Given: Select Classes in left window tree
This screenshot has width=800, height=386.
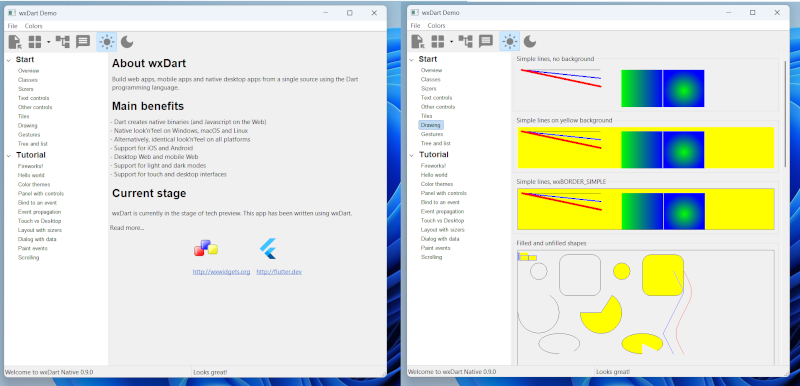Looking at the screenshot, I should (x=28, y=80).
